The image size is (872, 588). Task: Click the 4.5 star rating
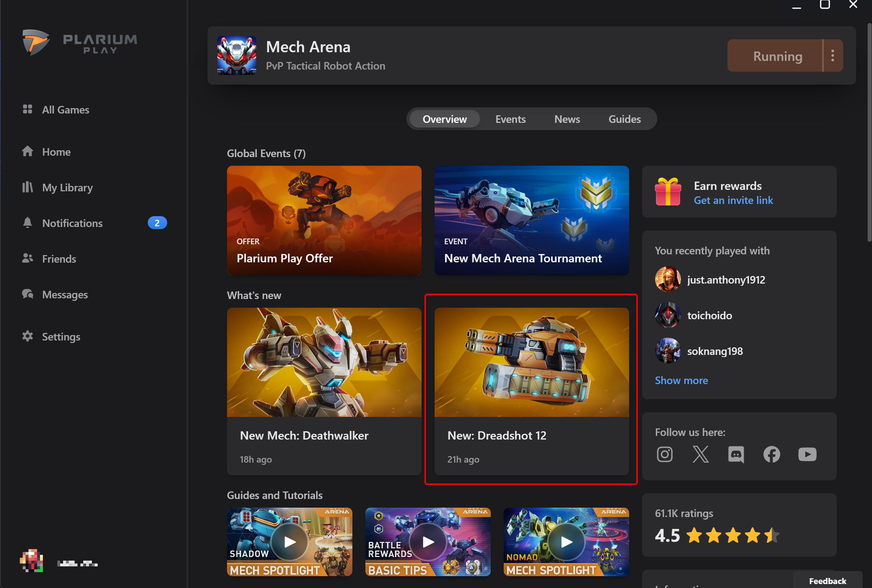(x=717, y=535)
